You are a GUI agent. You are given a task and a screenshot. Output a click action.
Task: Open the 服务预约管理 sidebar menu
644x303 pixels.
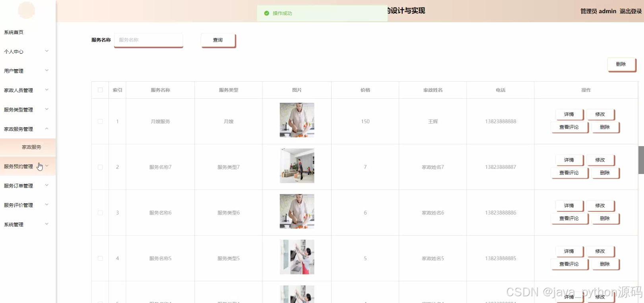[x=28, y=166]
